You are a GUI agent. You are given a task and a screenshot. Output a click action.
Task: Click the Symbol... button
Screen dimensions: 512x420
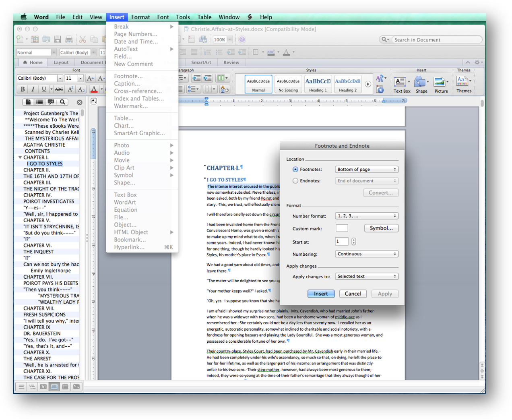pyautogui.click(x=381, y=228)
